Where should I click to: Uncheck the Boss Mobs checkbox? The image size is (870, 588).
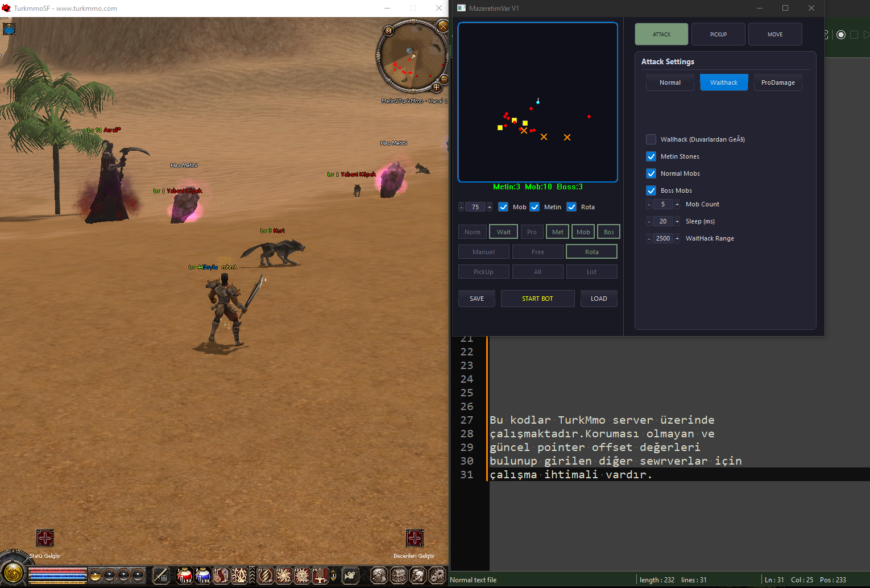click(651, 191)
